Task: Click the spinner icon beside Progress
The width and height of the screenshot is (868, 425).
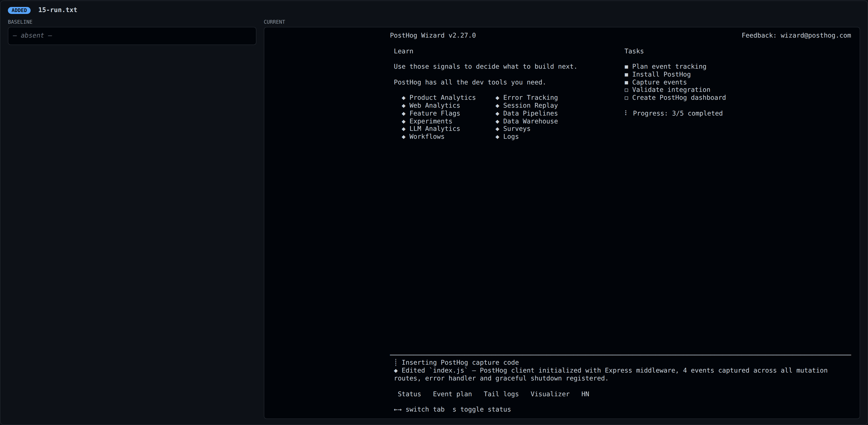Action: click(x=626, y=113)
